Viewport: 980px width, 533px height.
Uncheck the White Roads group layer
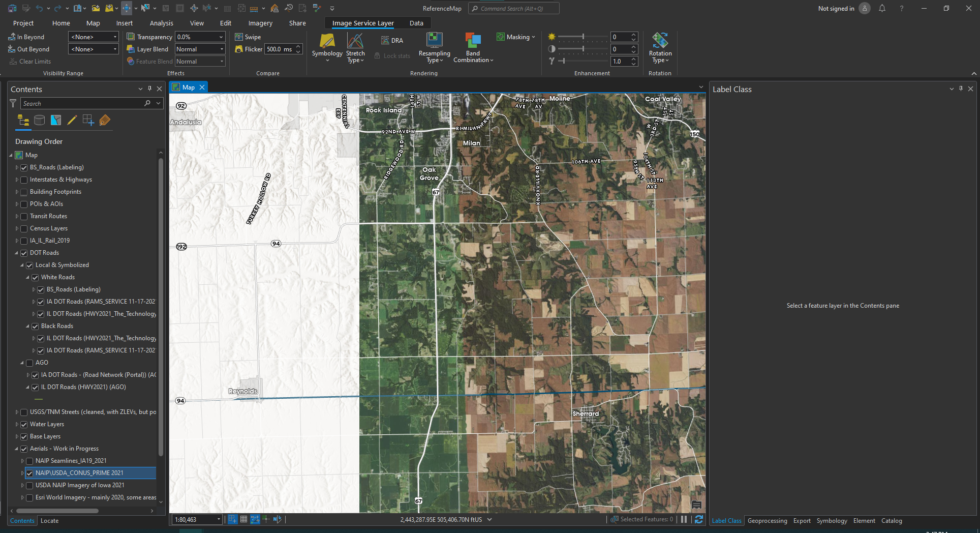(x=35, y=277)
